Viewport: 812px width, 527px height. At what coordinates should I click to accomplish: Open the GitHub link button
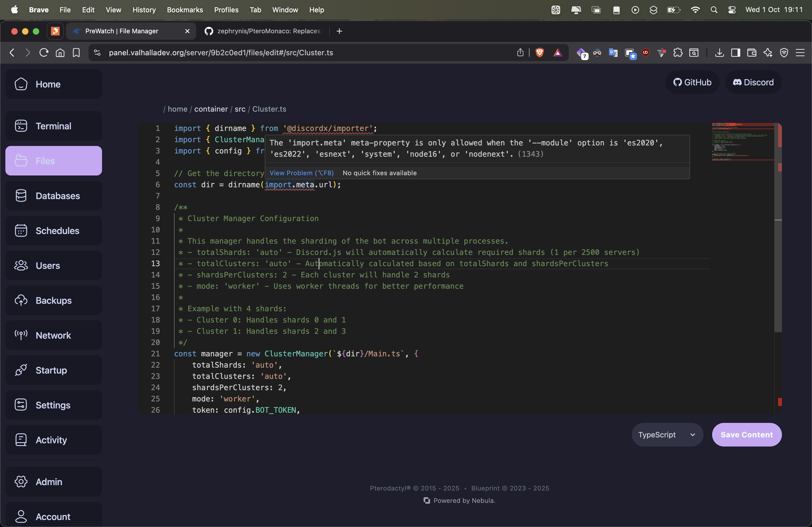692,82
